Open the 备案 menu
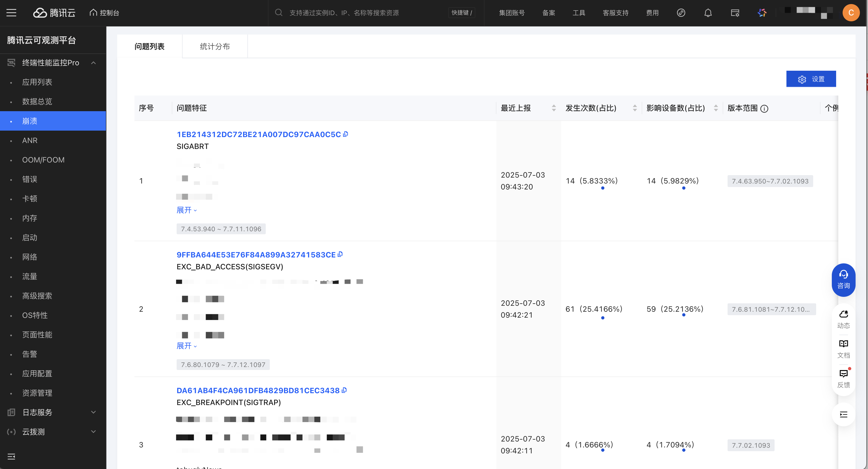868x469 pixels. (x=549, y=13)
